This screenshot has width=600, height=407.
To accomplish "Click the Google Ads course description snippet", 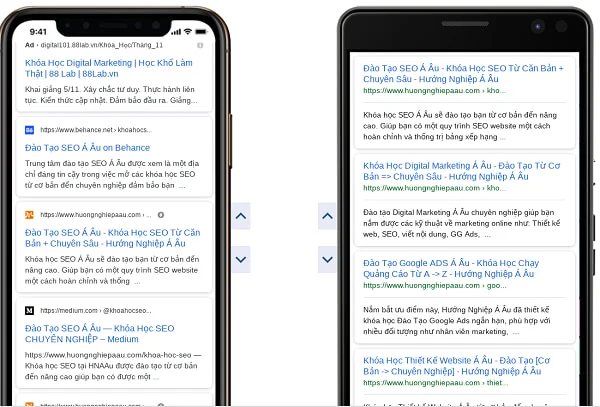I will [457, 321].
